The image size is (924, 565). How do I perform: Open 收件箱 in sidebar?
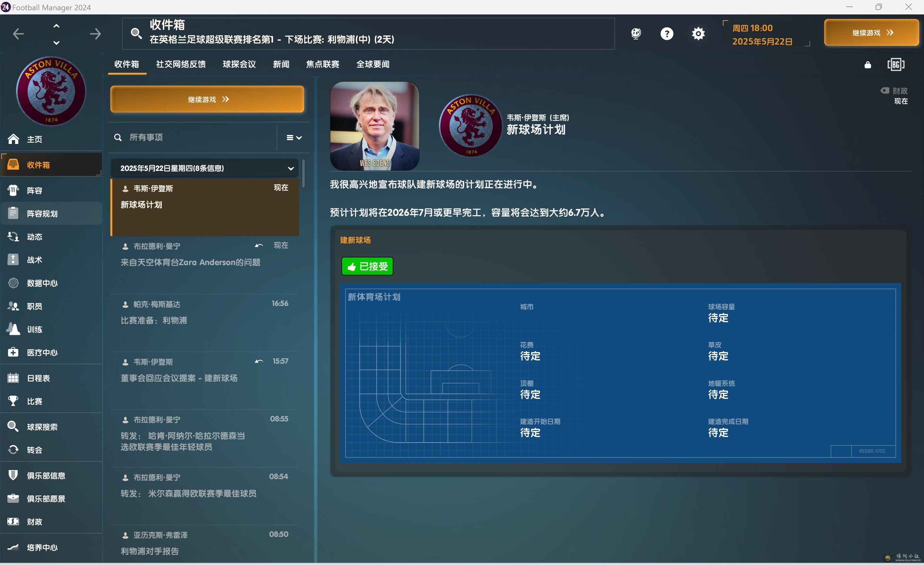[51, 164]
